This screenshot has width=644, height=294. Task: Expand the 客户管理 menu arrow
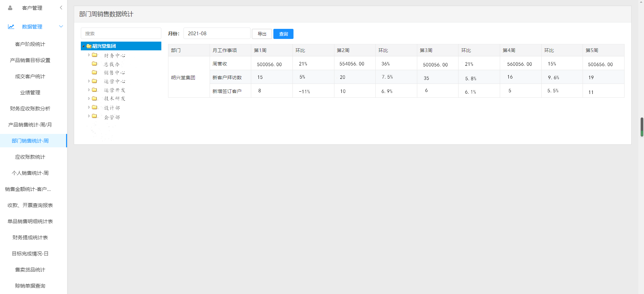(61, 7)
